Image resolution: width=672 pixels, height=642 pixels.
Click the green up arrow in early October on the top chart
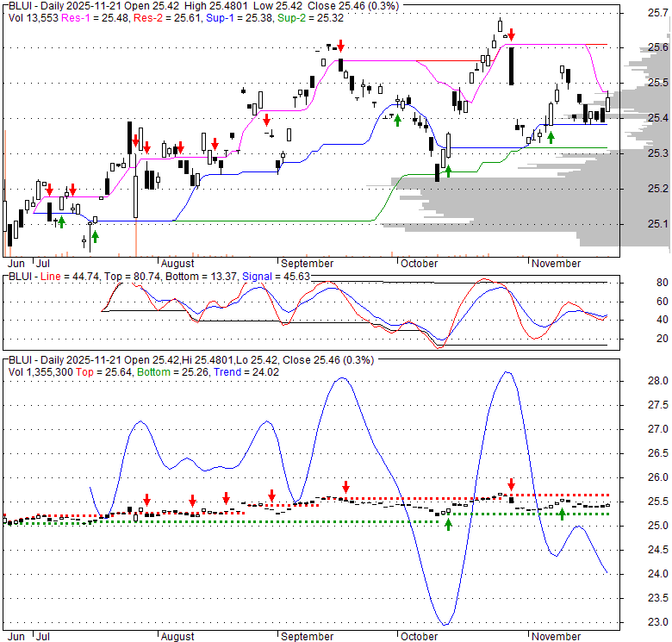(397, 120)
